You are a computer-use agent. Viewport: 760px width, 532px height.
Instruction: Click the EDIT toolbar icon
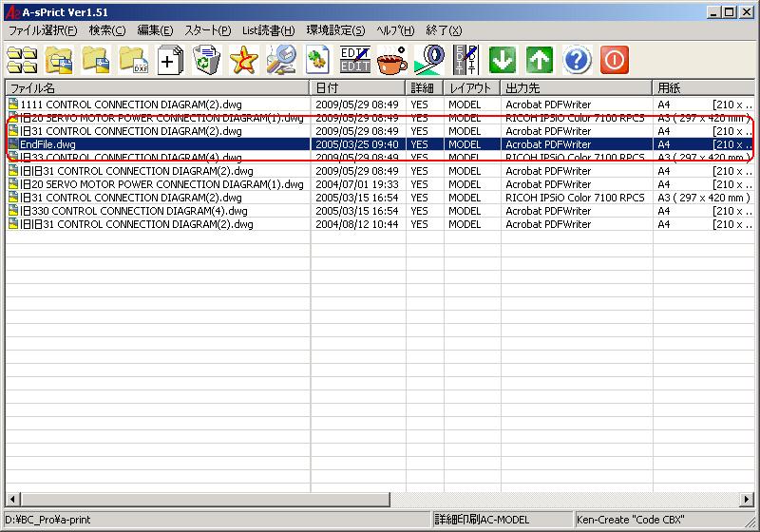click(354, 60)
